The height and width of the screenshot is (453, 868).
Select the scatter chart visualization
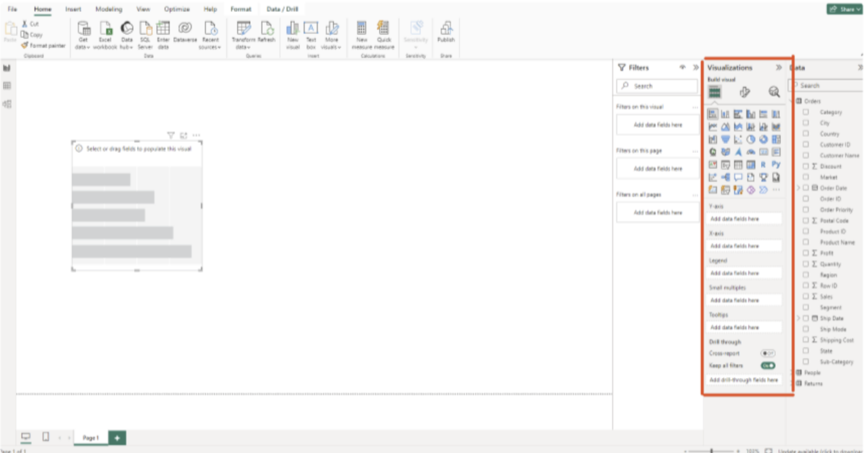tap(739, 140)
